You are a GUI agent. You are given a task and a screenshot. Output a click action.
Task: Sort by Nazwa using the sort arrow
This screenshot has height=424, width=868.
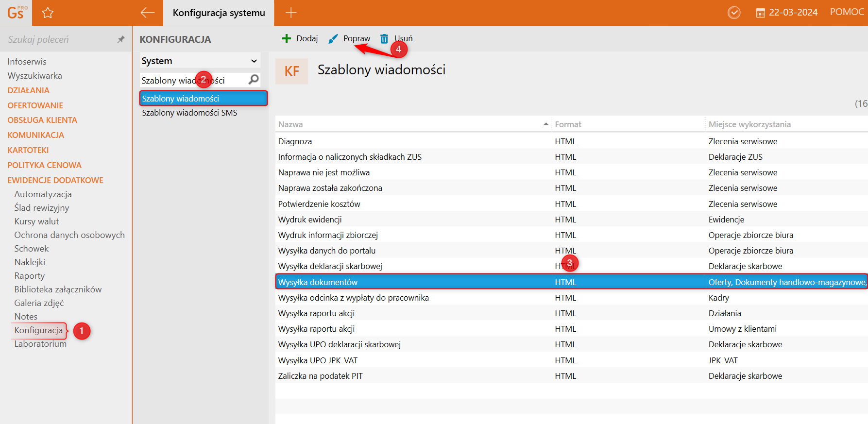[x=546, y=124]
